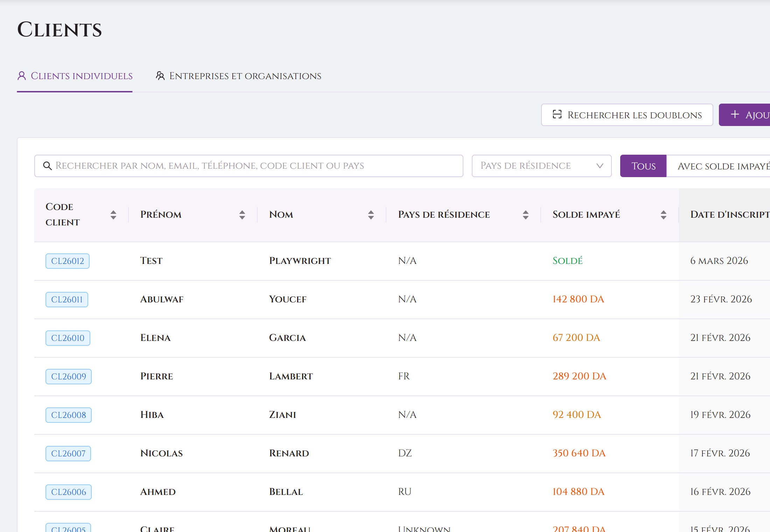
Task: Enable the Tous filter
Action: pos(643,166)
